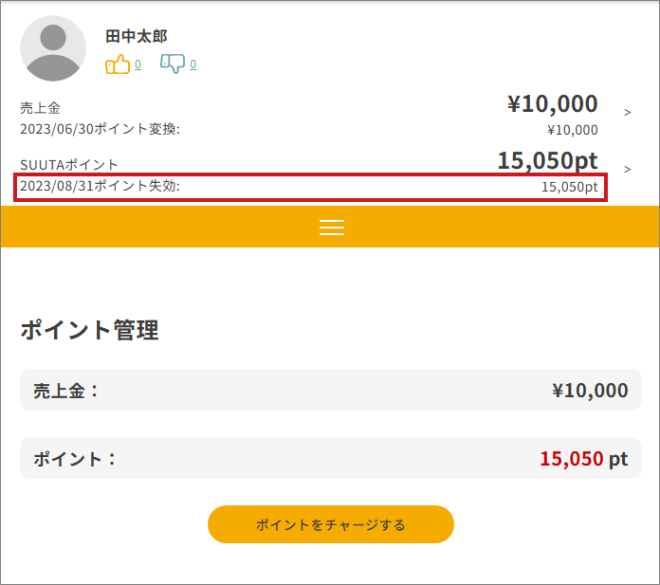
Task: Click the ポイントをチャージする button
Action: 331,524
